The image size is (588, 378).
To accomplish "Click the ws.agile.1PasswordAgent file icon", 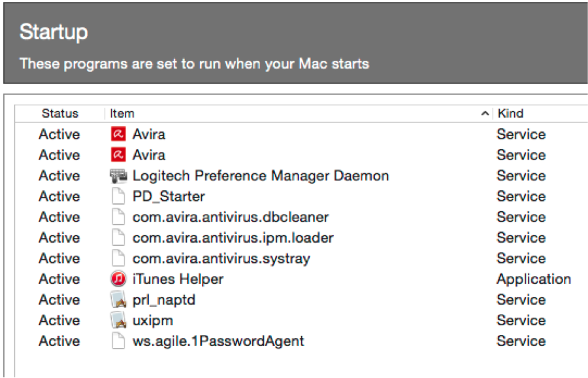I will click(x=118, y=341).
